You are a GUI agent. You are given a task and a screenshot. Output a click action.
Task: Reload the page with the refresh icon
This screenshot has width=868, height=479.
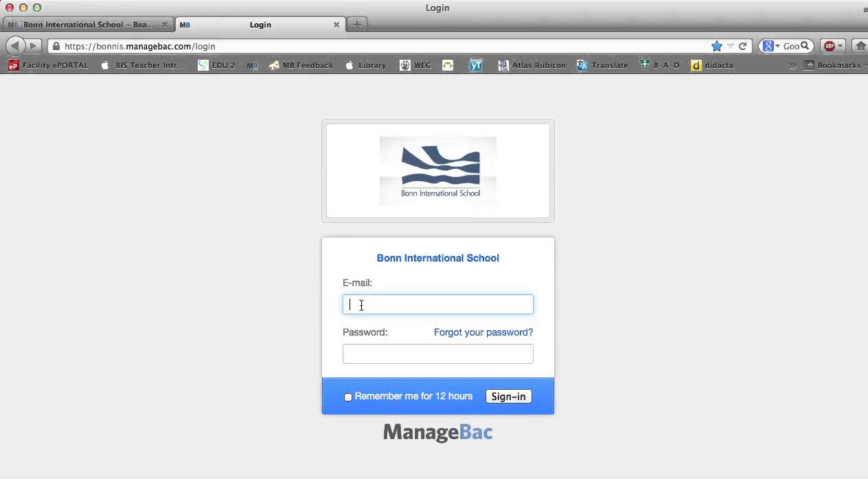click(742, 46)
